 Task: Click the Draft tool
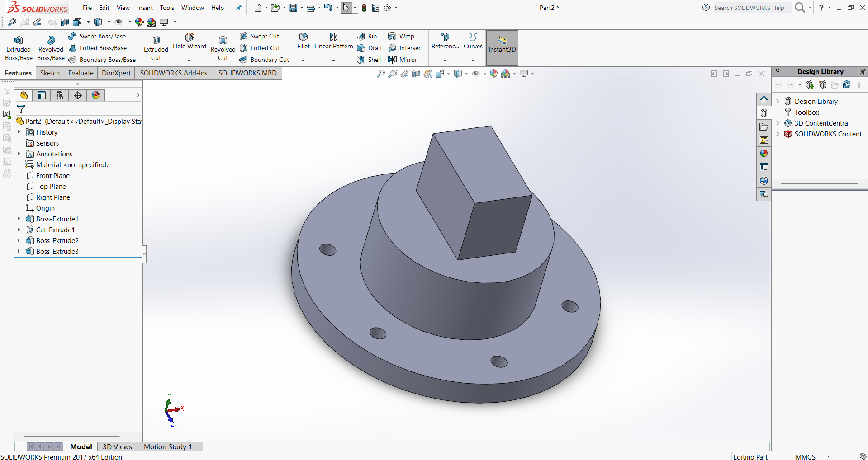pos(370,48)
